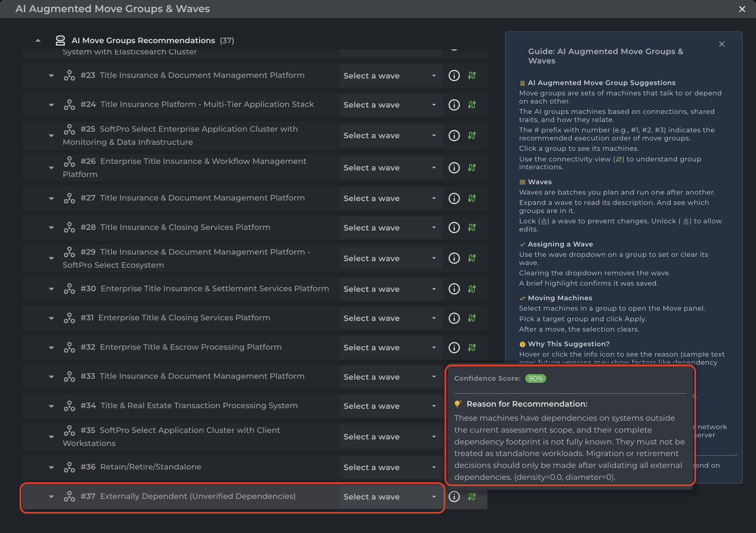
Task: Click the 90% confidence score badge
Action: coord(535,378)
